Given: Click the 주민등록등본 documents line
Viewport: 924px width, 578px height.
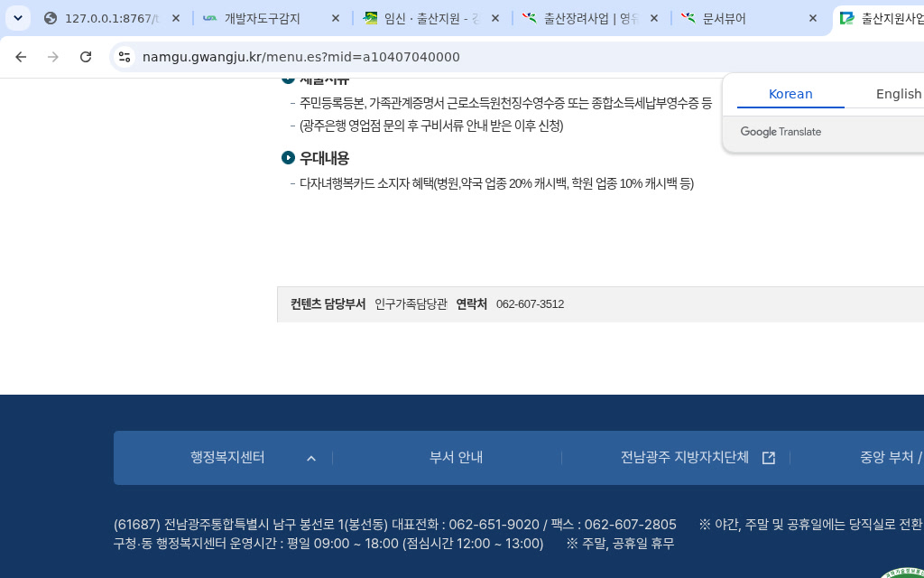Looking at the screenshot, I should [x=505, y=103].
